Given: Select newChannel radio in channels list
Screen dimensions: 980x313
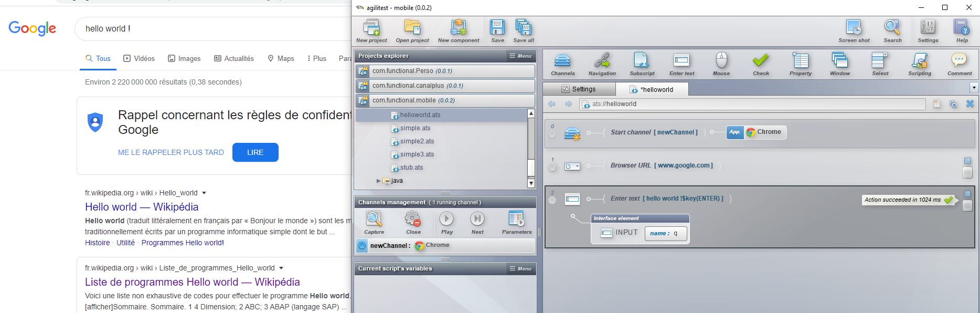Looking at the screenshot, I should tap(362, 245).
